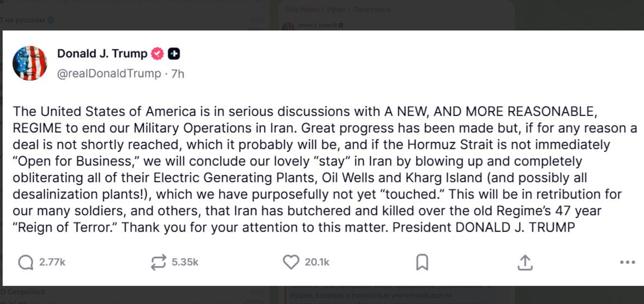
Task: Open the flag-pattern profile avatar
Action: point(31,63)
